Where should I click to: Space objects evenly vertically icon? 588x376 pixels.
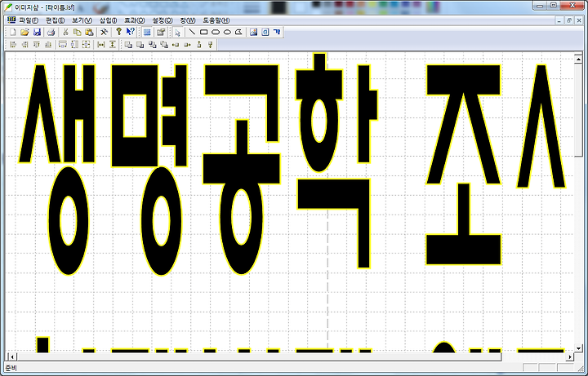click(112, 45)
